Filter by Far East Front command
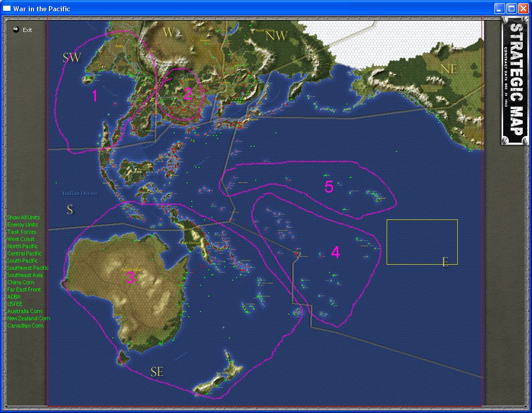 click(x=24, y=289)
